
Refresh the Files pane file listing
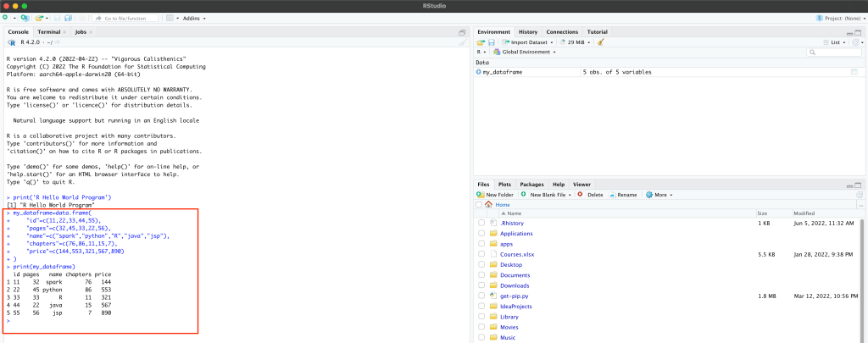click(858, 194)
